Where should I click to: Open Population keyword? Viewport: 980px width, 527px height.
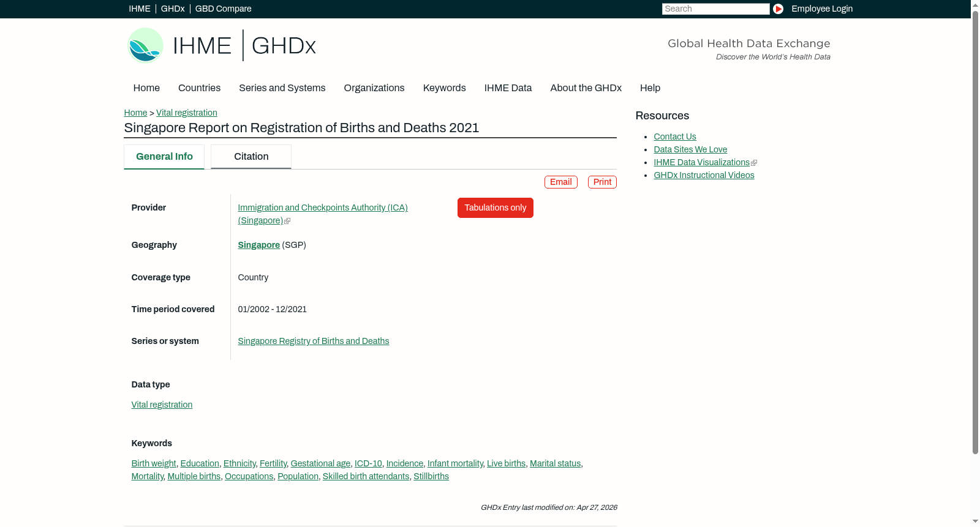point(298,476)
